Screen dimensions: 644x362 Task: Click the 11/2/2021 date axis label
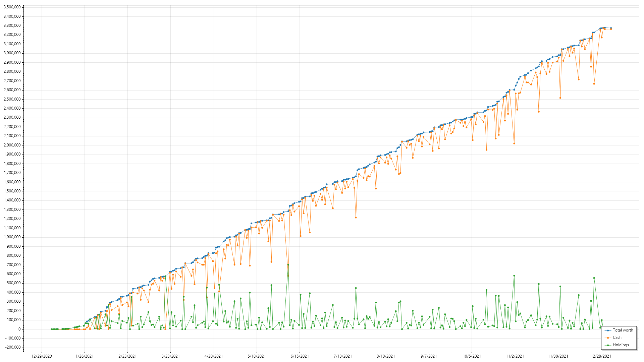click(x=515, y=356)
